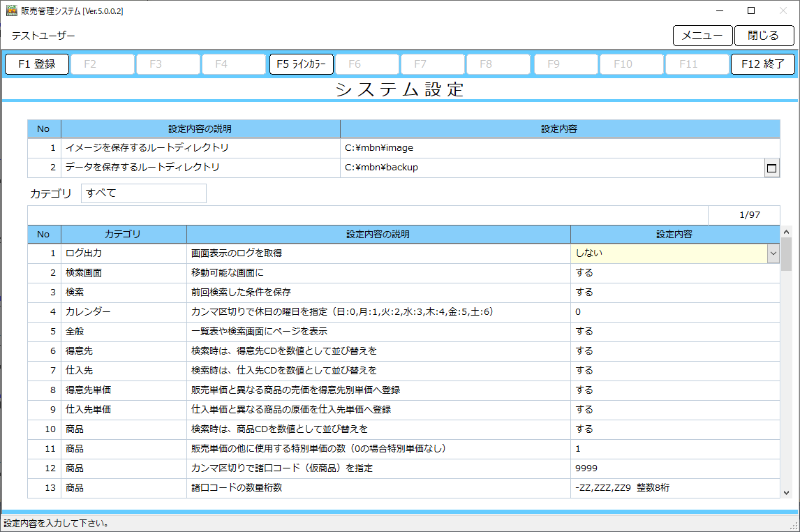This screenshot has height=532, width=800.
Task: Select the C:¥mbn¥backup setting field
Action: pyautogui.click(x=553, y=168)
